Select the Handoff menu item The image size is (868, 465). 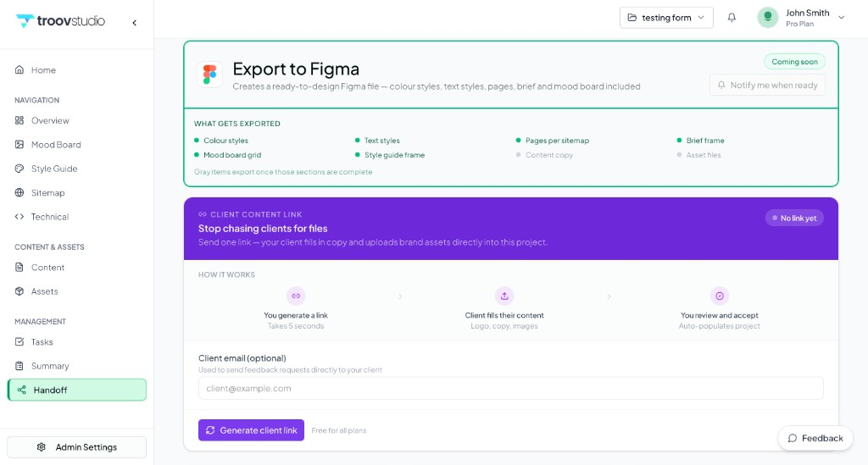point(77,390)
